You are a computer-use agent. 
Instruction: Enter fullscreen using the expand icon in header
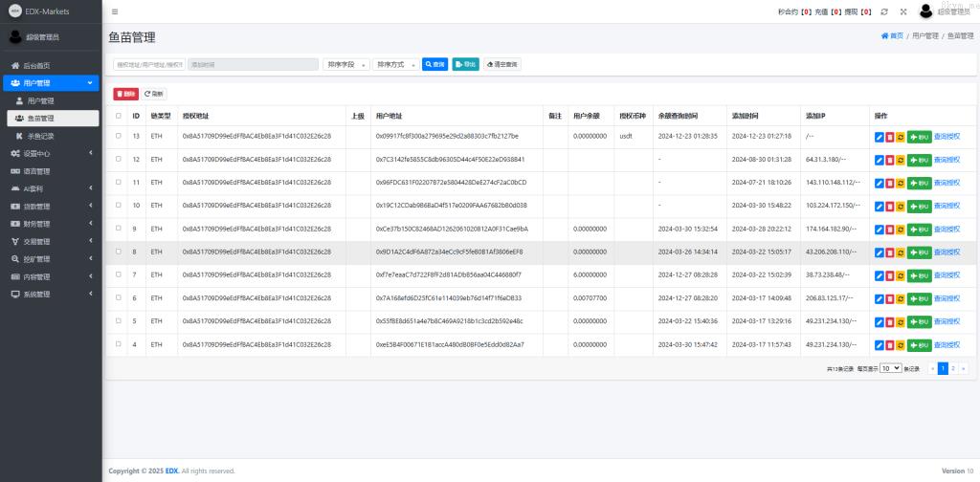click(902, 11)
